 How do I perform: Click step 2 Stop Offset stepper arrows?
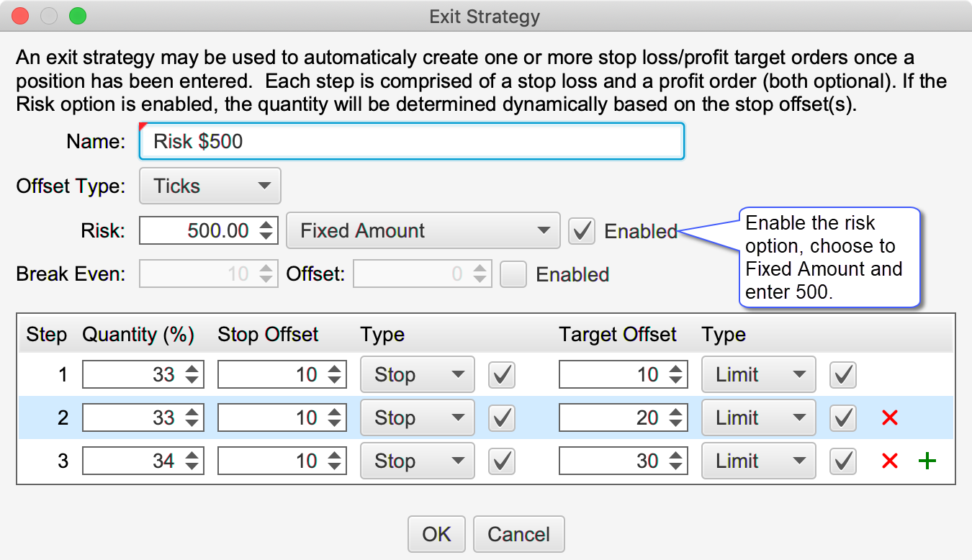point(334,417)
